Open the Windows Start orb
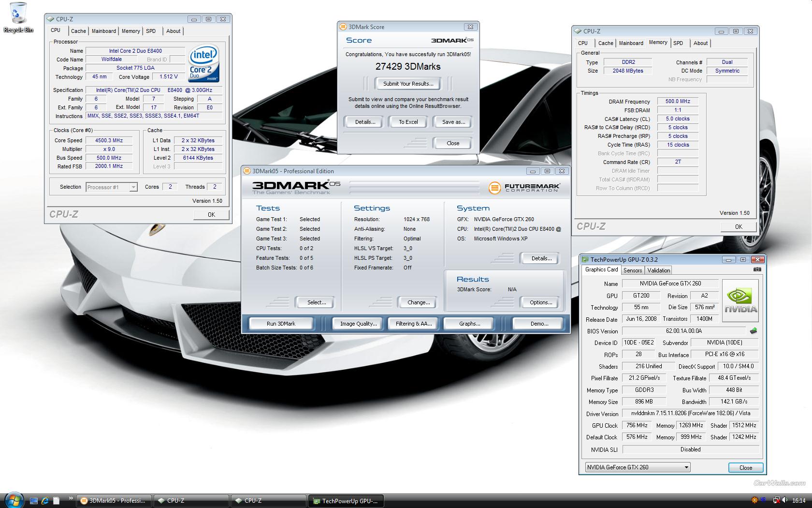Screen dimensions: 812x508 point(14,500)
